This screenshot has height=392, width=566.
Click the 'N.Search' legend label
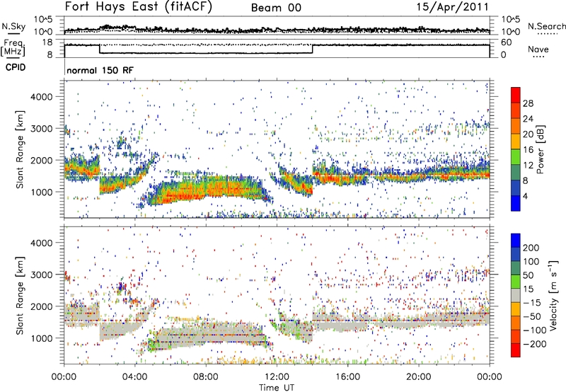coord(546,26)
